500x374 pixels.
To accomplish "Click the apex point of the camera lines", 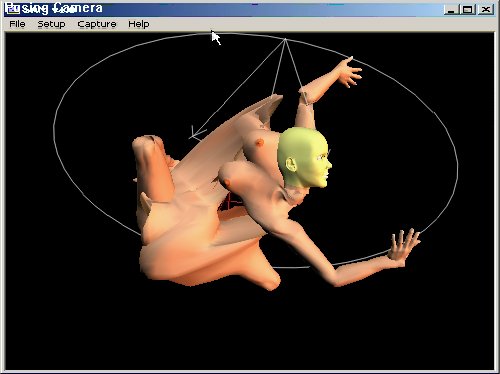I will pos(285,39).
